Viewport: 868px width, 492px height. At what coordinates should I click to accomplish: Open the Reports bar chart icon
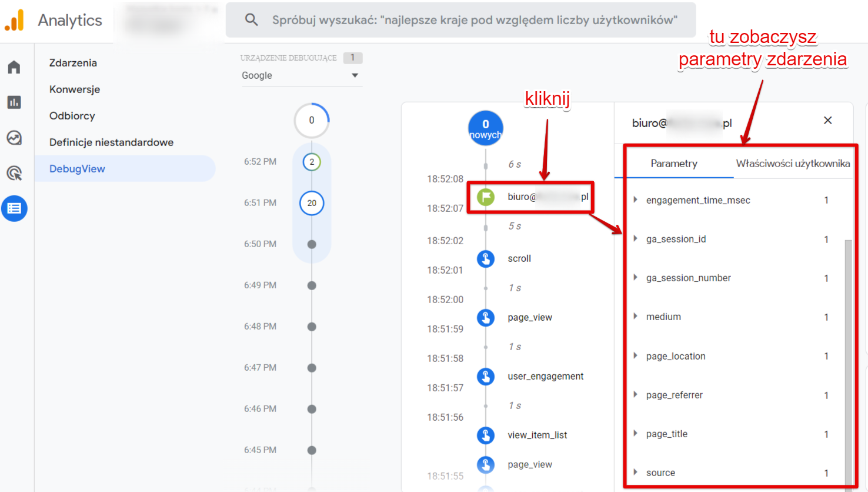[x=14, y=102]
